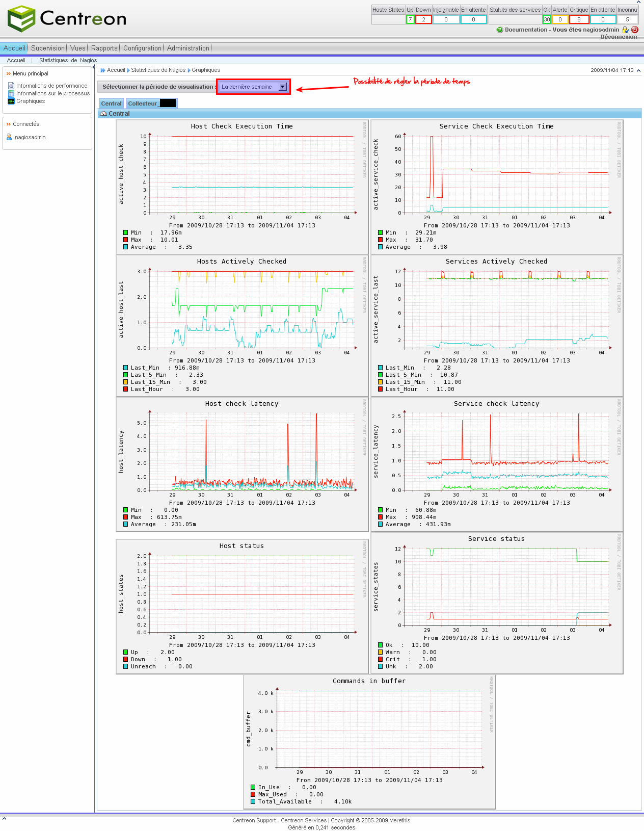644x831 pixels.
Task: Click the Informations sur le processus icon
Action: (11, 93)
